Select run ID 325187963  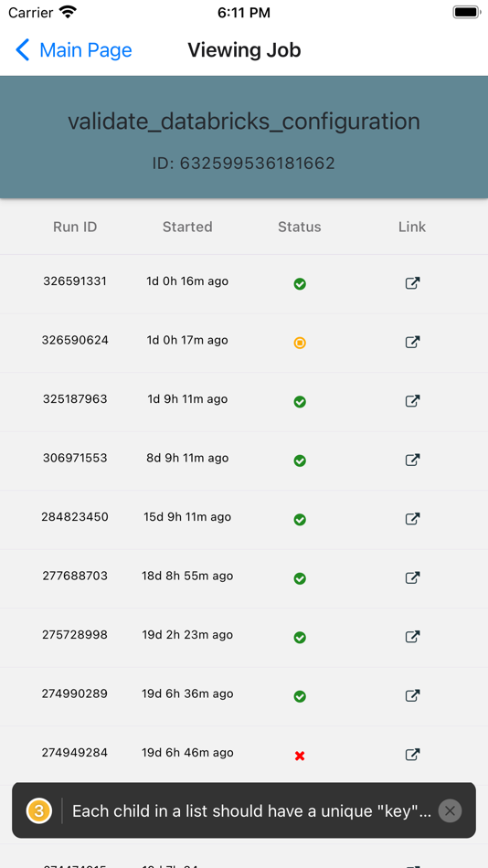tap(75, 399)
